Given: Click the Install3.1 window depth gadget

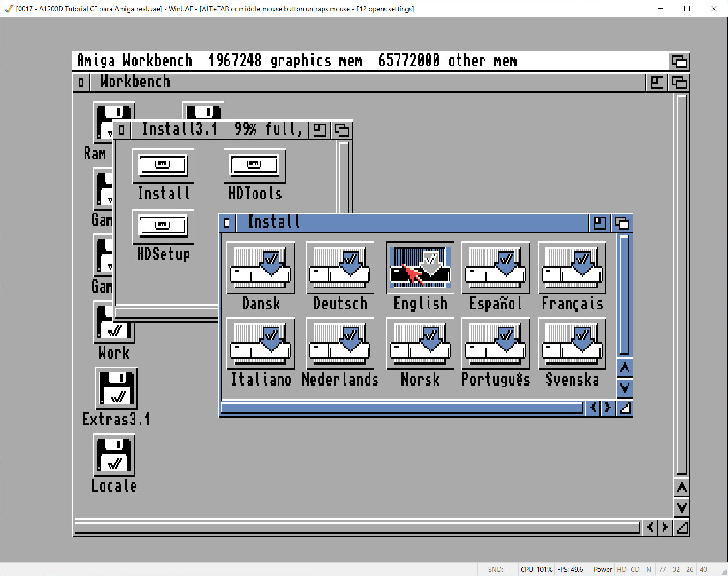Looking at the screenshot, I should click(342, 130).
